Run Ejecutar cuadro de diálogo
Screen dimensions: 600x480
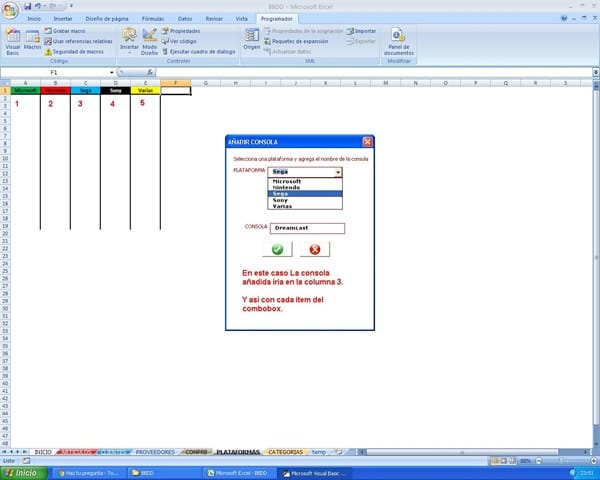tap(199, 51)
